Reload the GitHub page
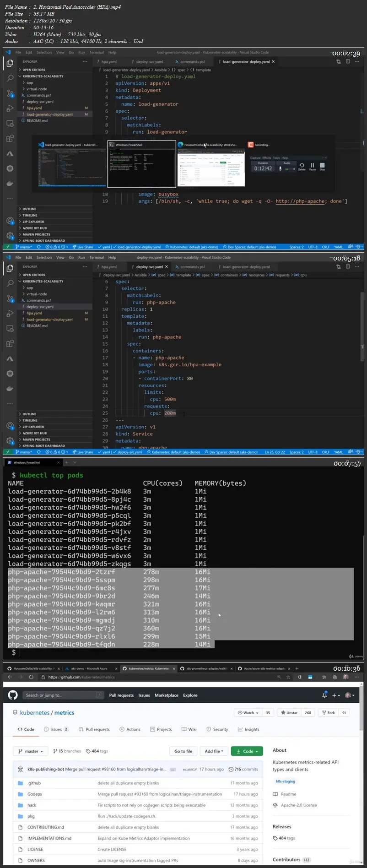This screenshot has height=868, width=367. [x=31, y=677]
